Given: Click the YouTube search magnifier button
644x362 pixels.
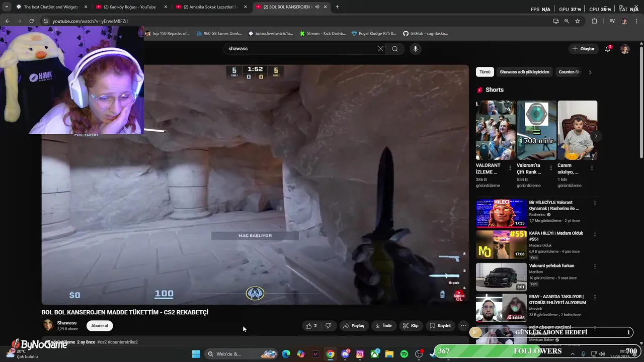Looking at the screenshot, I should tap(395, 49).
